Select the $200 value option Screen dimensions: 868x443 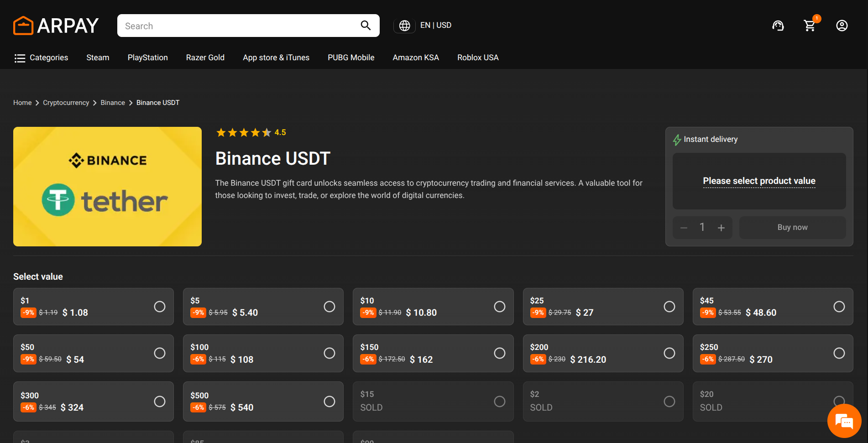pyautogui.click(x=603, y=353)
